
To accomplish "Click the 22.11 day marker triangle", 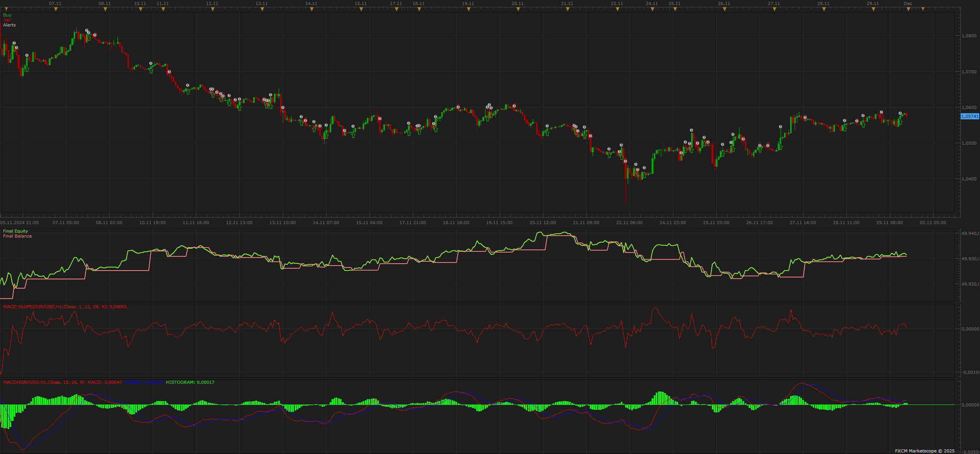I will click(617, 9).
